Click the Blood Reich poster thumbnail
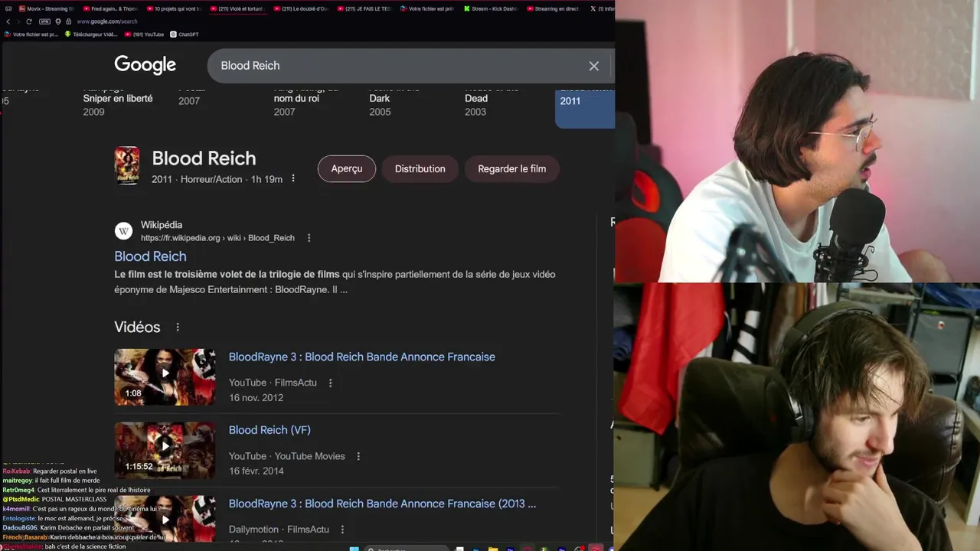The height and width of the screenshot is (551, 980). point(127,165)
